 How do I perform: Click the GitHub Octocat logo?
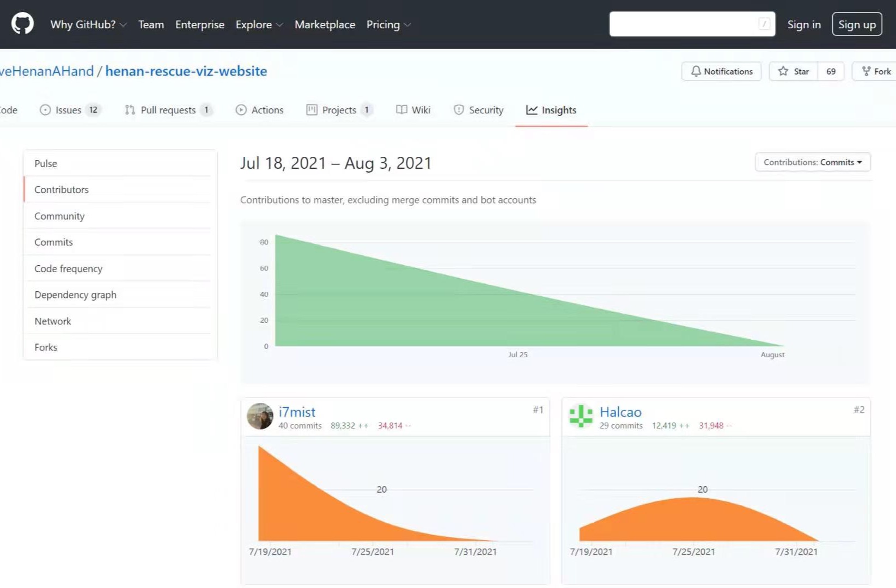point(22,24)
